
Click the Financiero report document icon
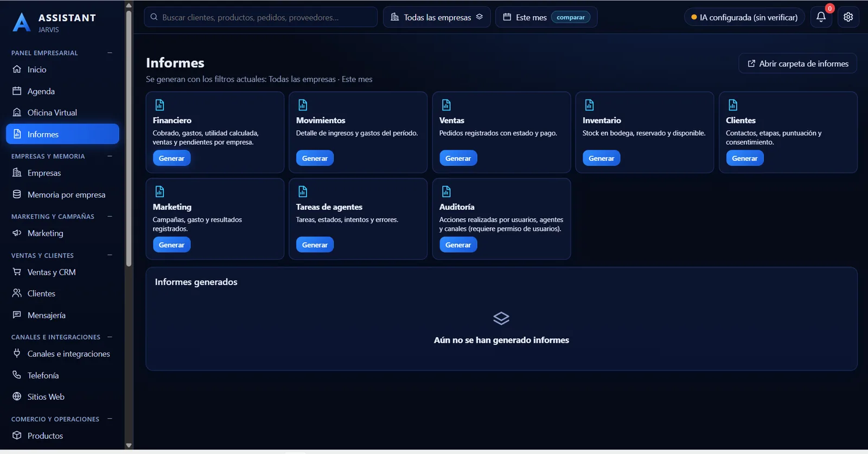click(x=159, y=105)
